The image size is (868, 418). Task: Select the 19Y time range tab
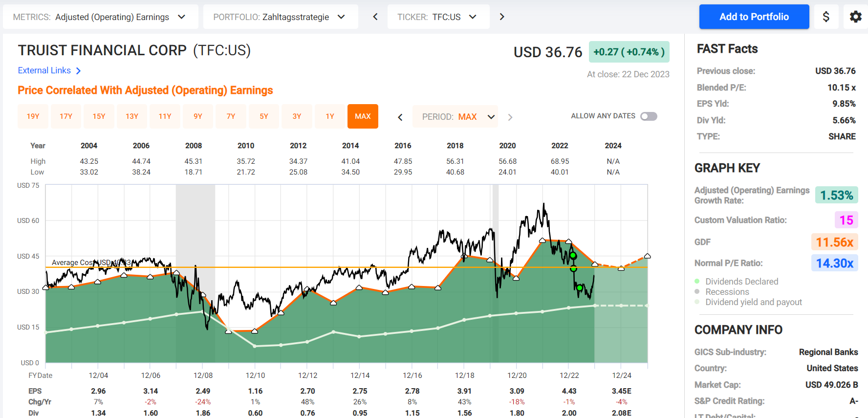pos(33,116)
